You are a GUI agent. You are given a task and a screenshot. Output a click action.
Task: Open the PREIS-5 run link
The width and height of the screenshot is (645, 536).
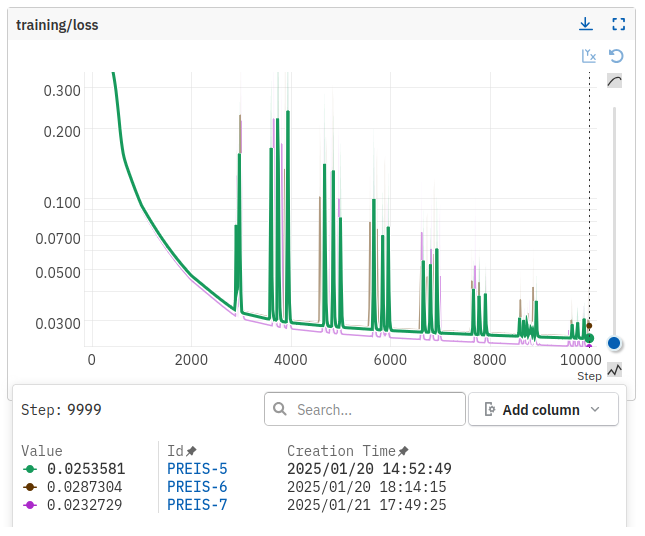tap(197, 468)
